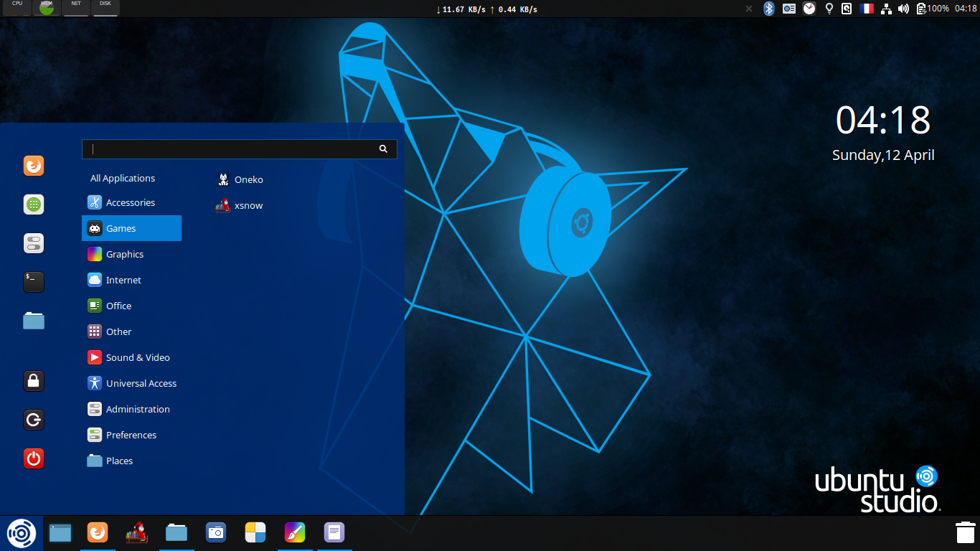Open the Places category
The image size is (980, 551).
pos(131,461)
